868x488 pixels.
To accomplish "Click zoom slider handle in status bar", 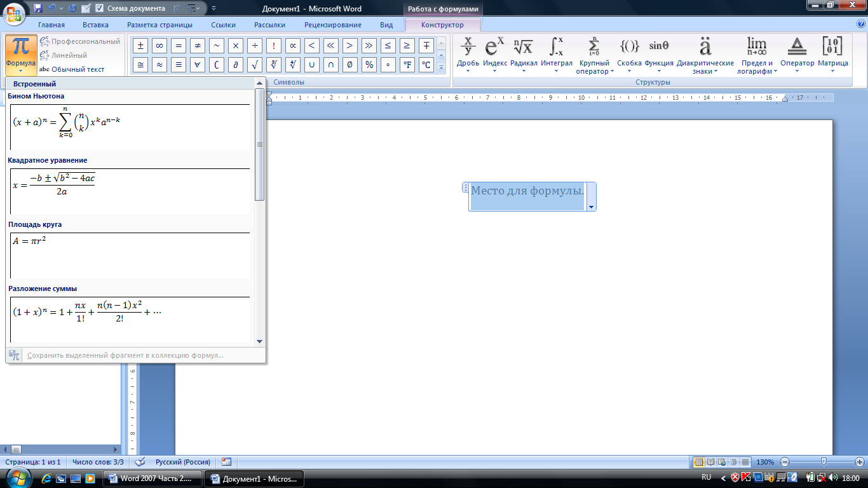I will pyautogui.click(x=824, y=462).
